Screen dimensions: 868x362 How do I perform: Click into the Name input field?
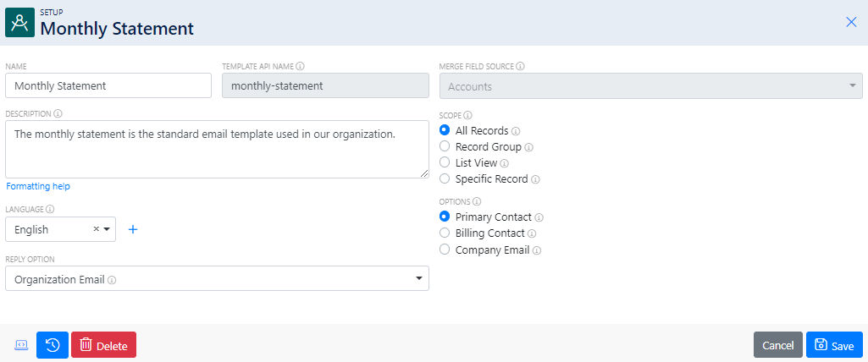(x=108, y=85)
